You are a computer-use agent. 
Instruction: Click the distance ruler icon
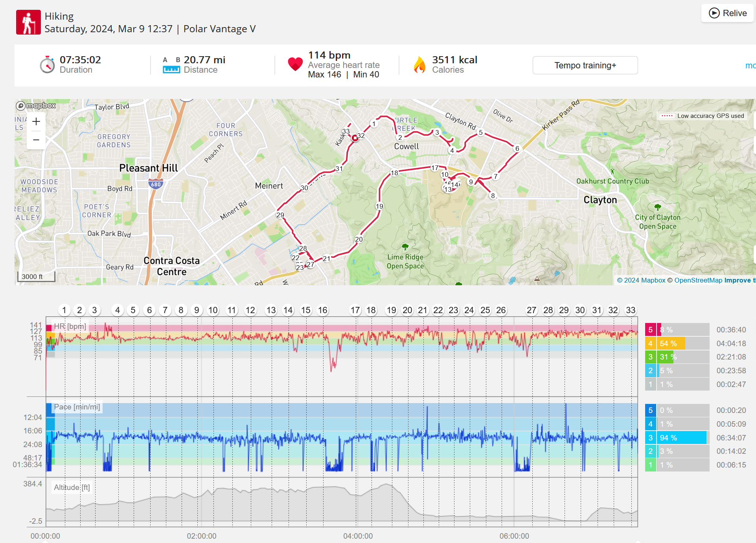(x=171, y=70)
